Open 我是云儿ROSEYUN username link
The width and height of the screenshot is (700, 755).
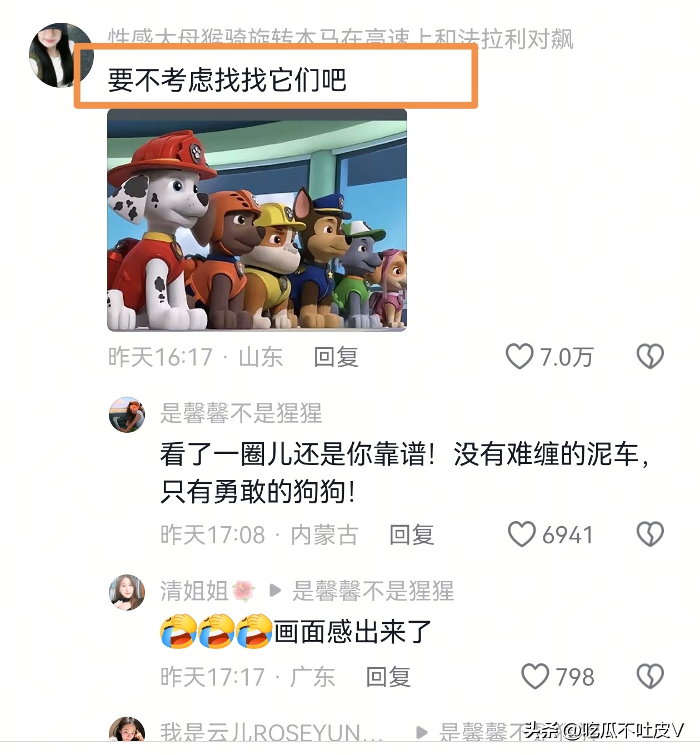pyautogui.click(x=272, y=732)
